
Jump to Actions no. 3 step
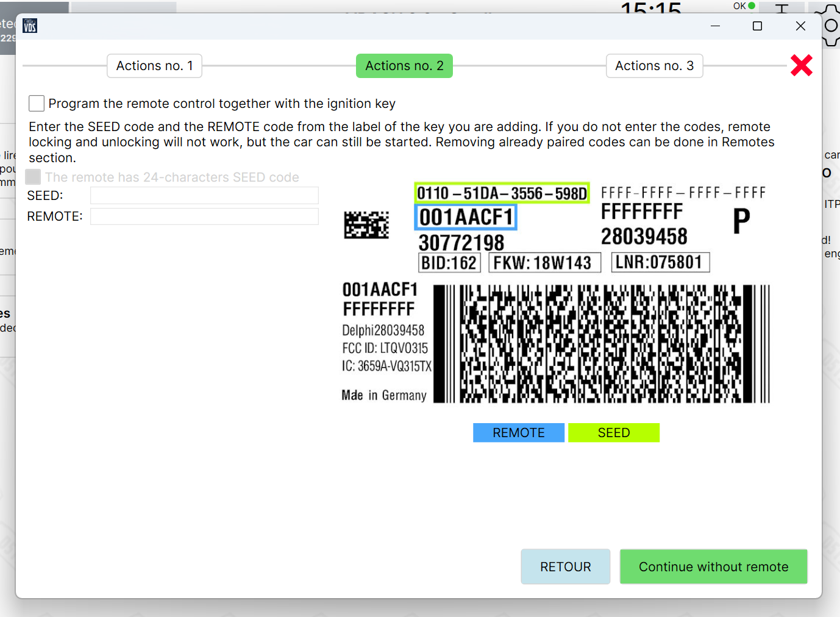pyautogui.click(x=654, y=66)
